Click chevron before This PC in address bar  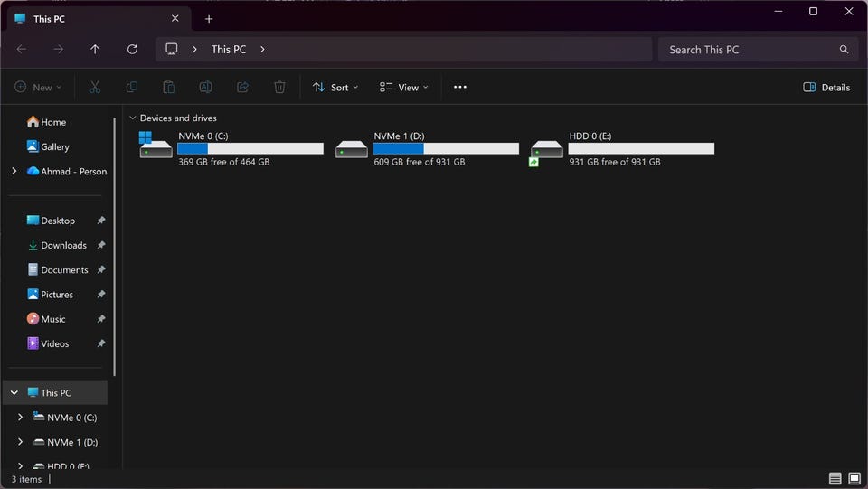click(x=194, y=49)
